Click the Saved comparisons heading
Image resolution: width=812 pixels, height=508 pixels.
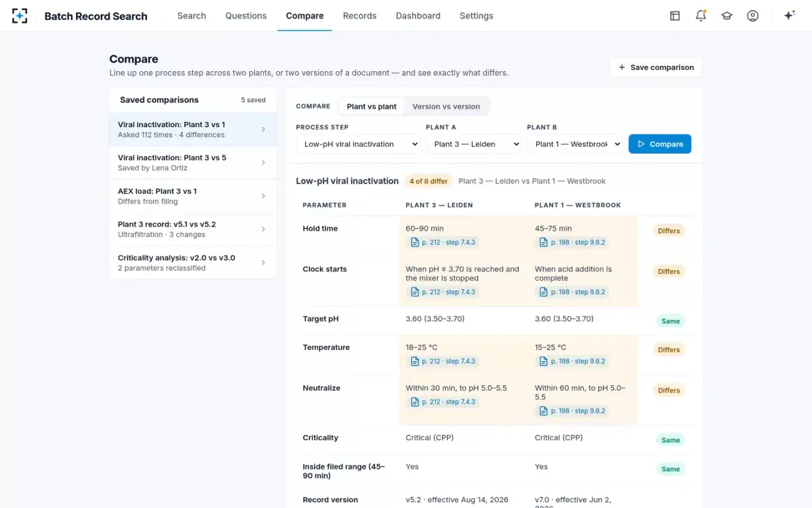[159, 100]
